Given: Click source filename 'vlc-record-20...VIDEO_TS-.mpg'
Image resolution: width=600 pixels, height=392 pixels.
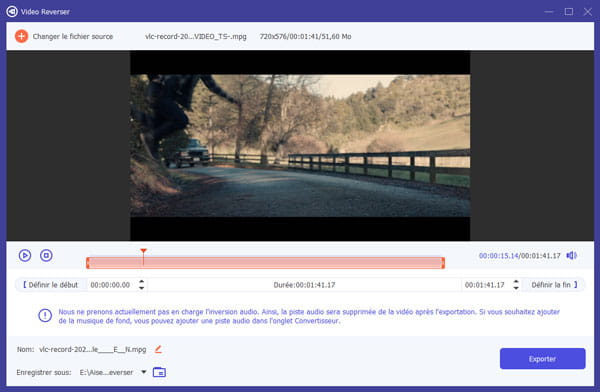Looking at the screenshot, I should point(196,36).
